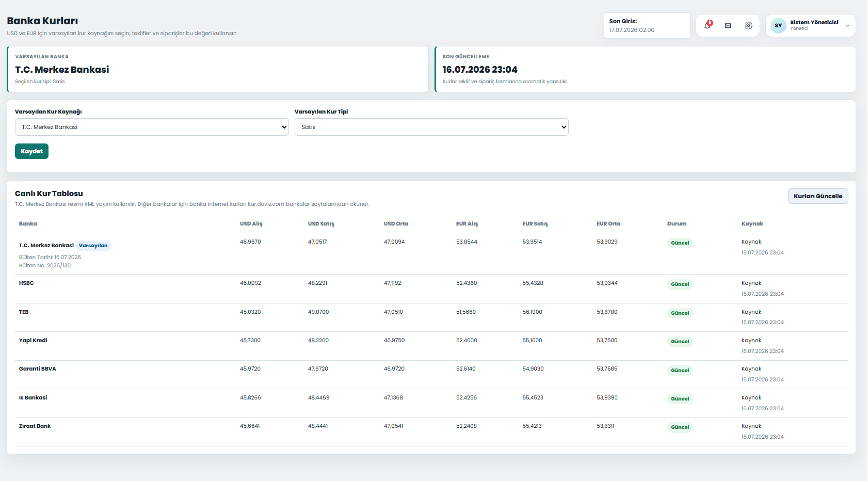This screenshot has height=481, width=868.
Task: Click the Kaynak link for Ziraat Bank
Action: 751,426
